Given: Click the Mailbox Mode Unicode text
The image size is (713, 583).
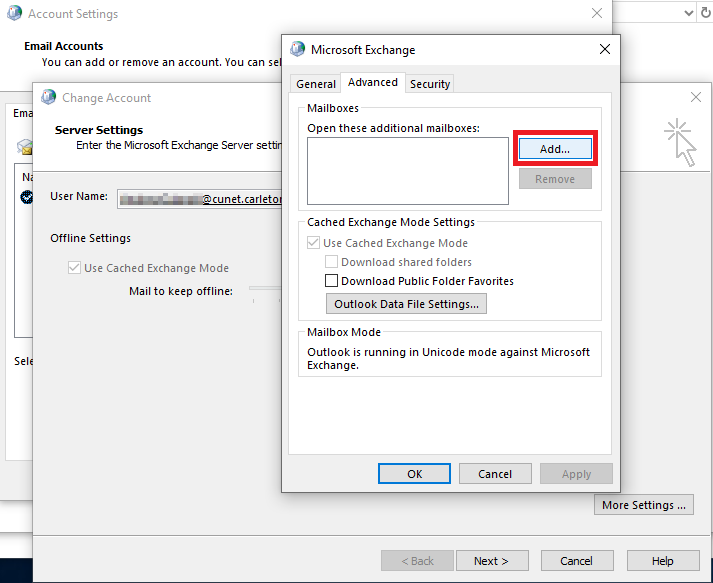Looking at the screenshot, I should pyautogui.click(x=448, y=358).
